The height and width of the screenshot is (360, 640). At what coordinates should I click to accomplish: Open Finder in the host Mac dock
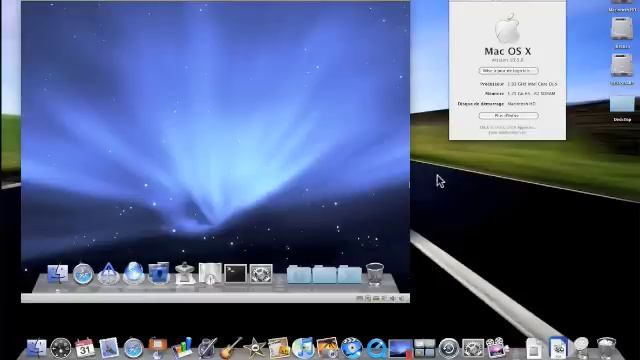(x=37, y=349)
